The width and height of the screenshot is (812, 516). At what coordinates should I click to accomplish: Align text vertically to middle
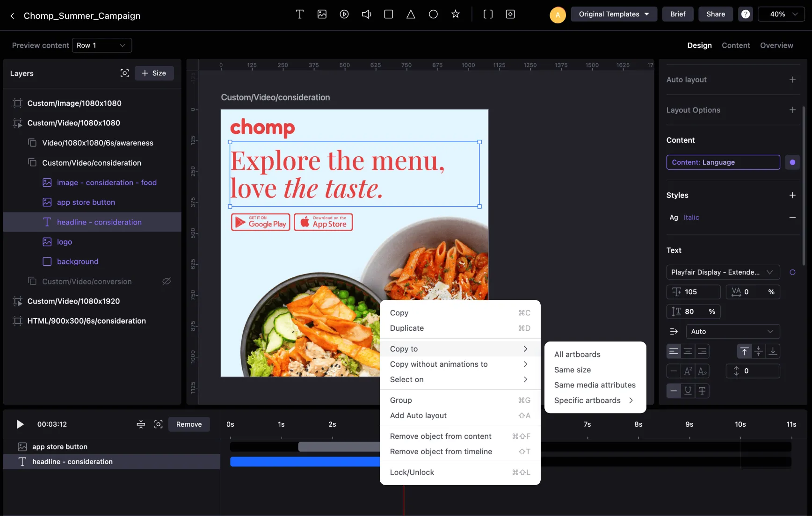[x=759, y=351]
